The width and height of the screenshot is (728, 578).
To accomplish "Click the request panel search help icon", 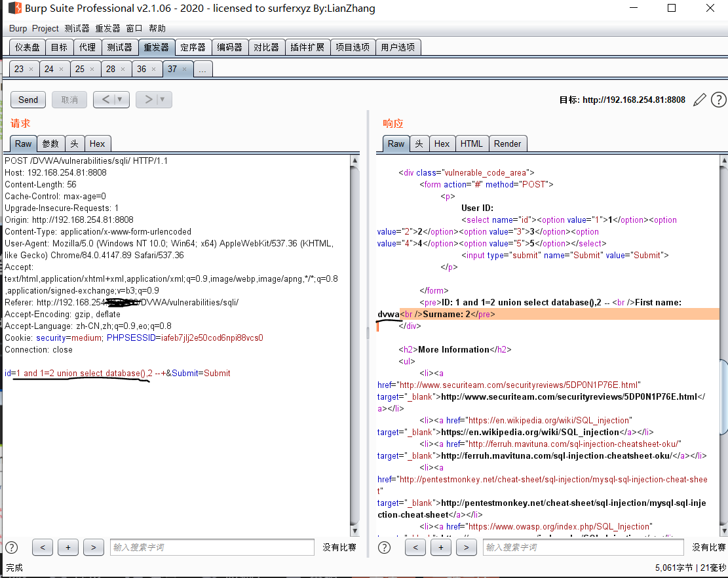I will pos(12,548).
